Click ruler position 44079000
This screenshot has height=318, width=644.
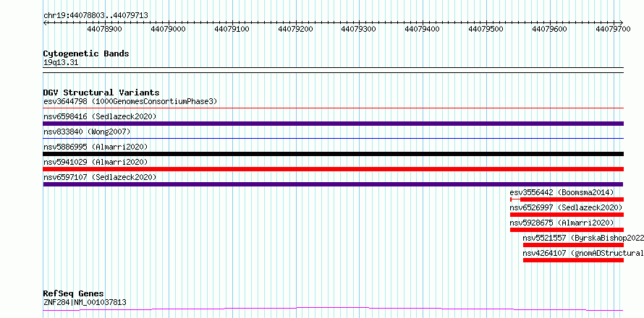coord(168,29)
